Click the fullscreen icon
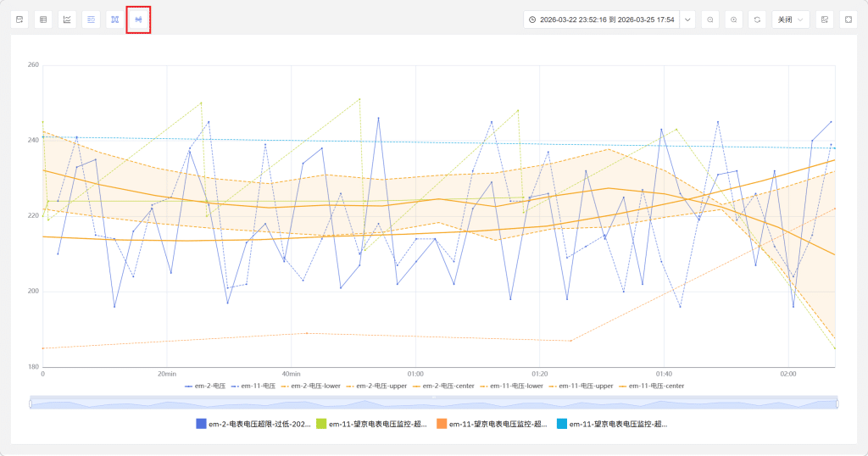868x456 pixels. pyautogui.click(x=848, y=19)
